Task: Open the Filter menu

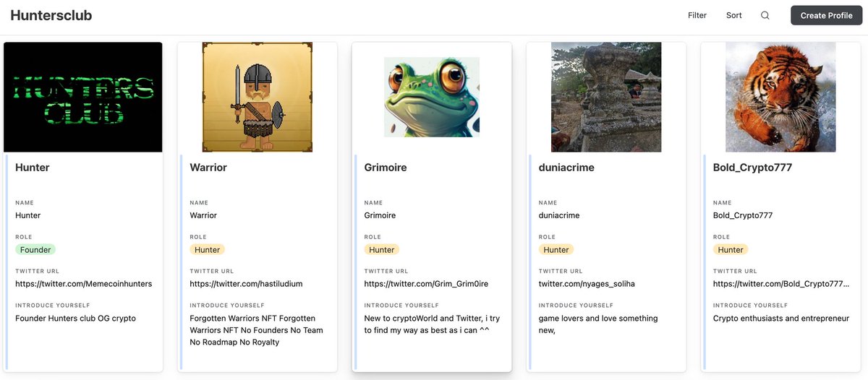Action: [x=697, y=15]
